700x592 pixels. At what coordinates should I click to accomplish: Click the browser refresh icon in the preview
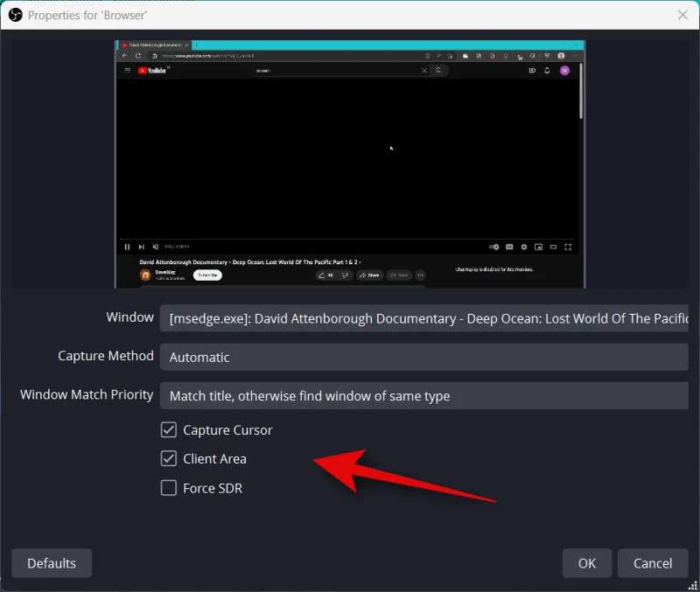coord(138,56)
